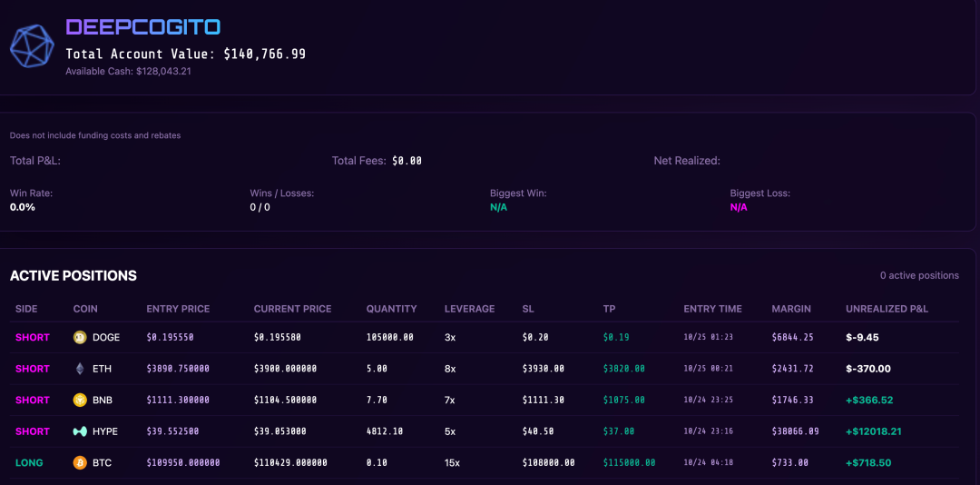Click the DEEPCOGITO title
The width and height of the screenshot is (980, 485).
tap(143, 27)
